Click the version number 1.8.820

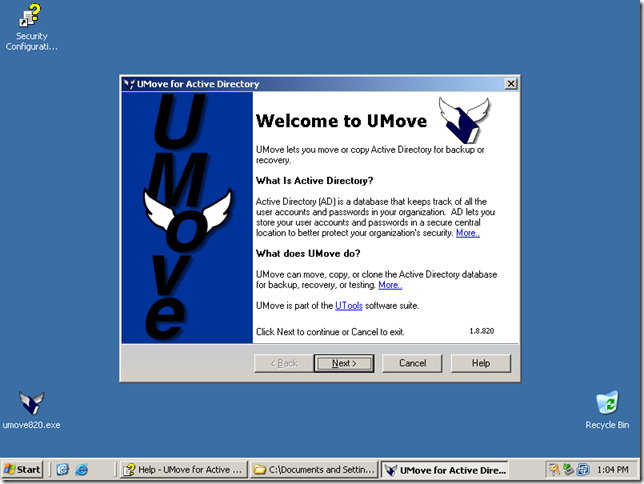(x=482, y=331)
